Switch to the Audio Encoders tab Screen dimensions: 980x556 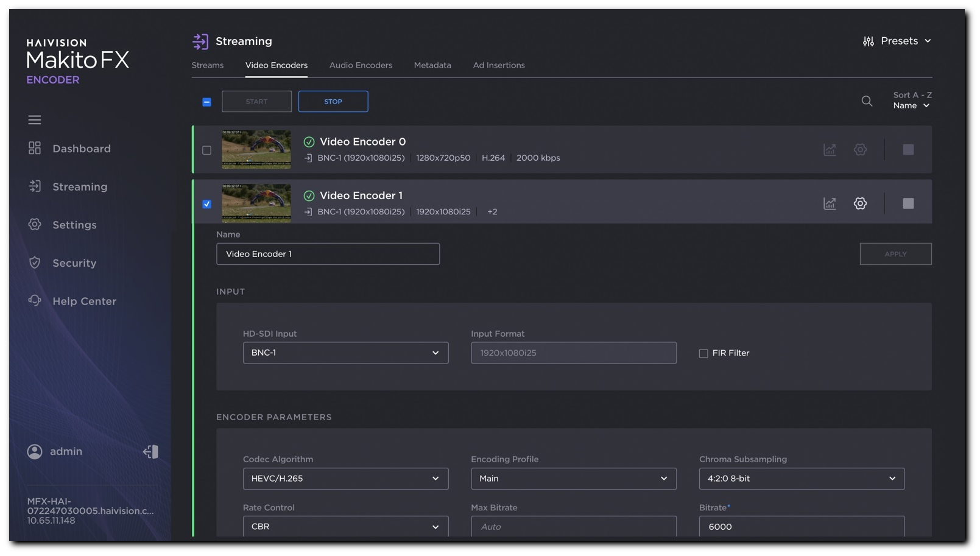(x=361, y=65)
